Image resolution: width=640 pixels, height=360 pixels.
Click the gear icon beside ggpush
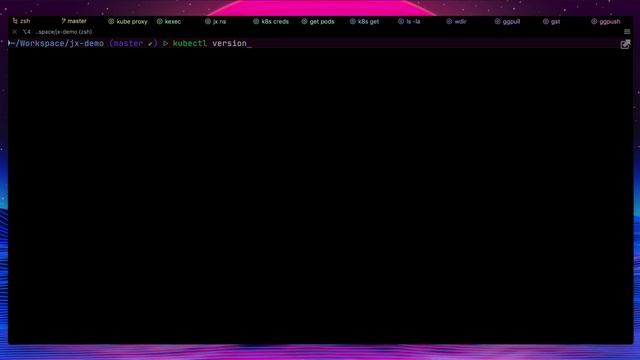(594, 21)
